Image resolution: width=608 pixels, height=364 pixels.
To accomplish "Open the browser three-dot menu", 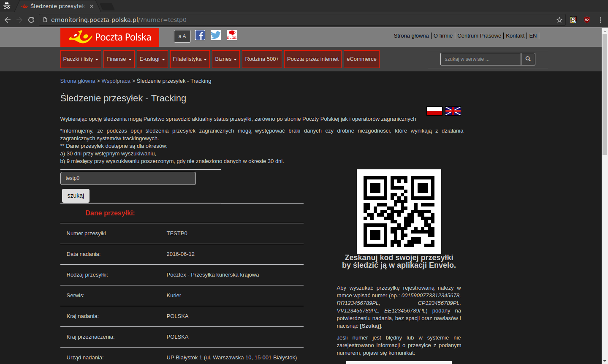I will tap(600, 20).
